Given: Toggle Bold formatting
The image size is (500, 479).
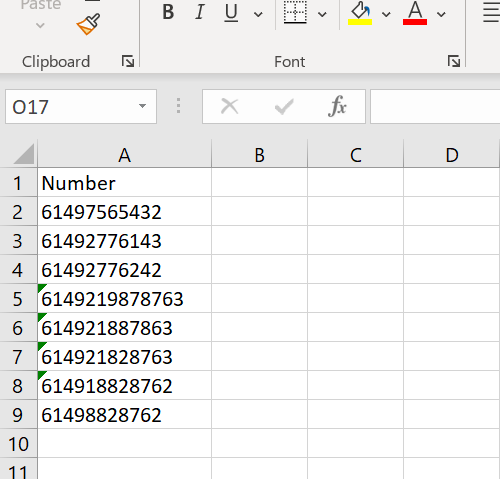Looking at the screenshot, I should pyautogui.click(x=168, y=13).
